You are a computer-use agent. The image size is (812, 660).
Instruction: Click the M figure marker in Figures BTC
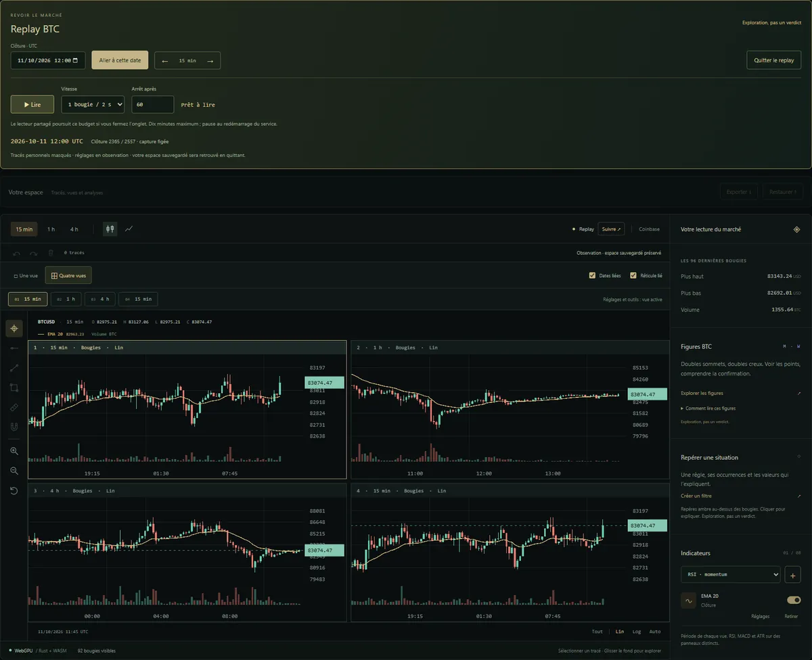point(785,346)
